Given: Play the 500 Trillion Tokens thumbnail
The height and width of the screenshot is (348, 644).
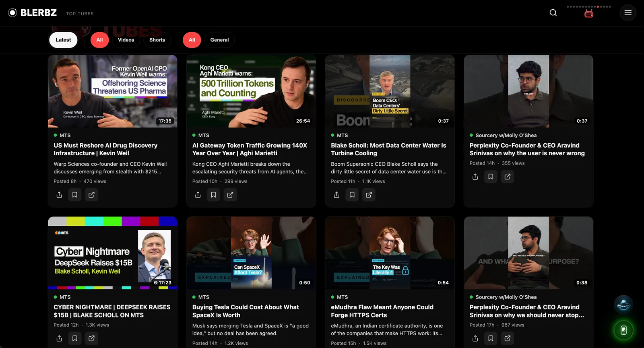Looking at the screenshot, I should point(251,91).
